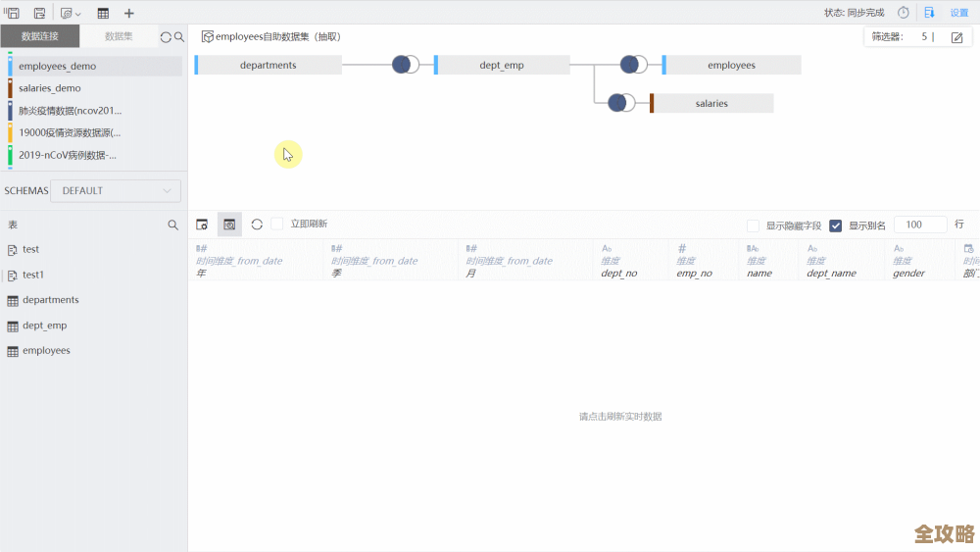Click the dataset cube icon beside title
980x552 pixels.
click(x=207, y=37)
